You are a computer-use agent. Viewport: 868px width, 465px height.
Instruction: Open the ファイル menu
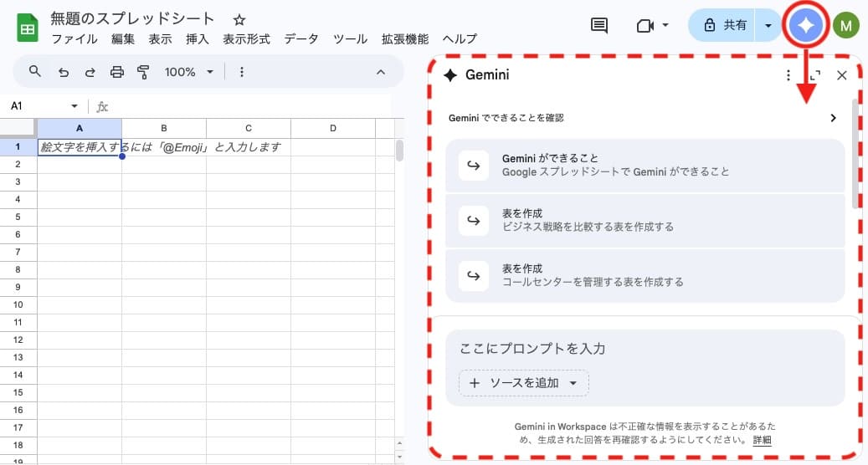coord(74,39)
